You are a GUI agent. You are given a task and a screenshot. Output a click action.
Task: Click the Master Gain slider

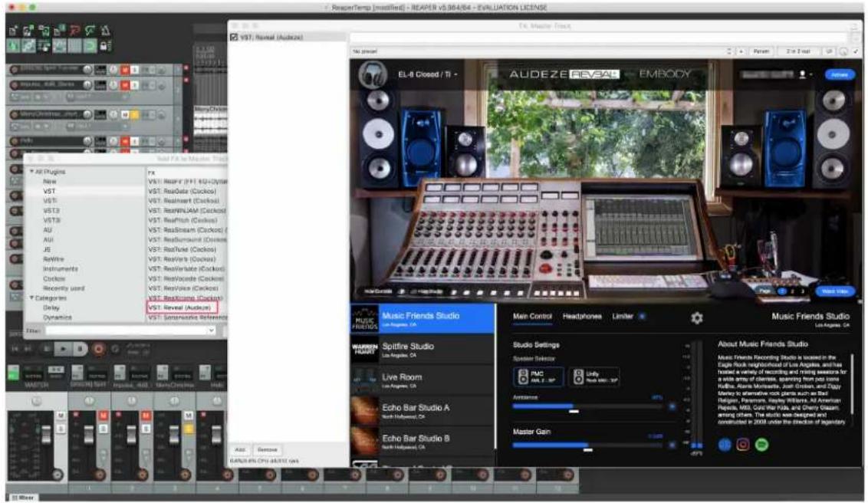coord(588,445)
